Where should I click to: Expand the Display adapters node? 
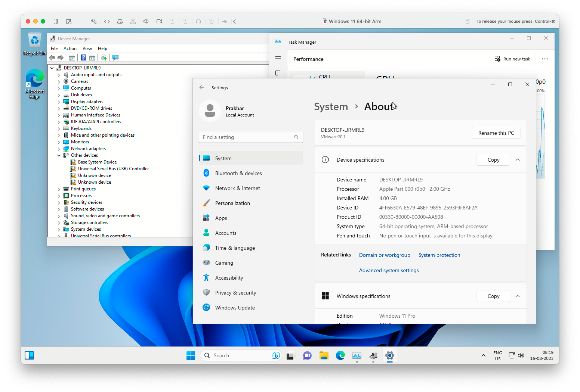59,102
